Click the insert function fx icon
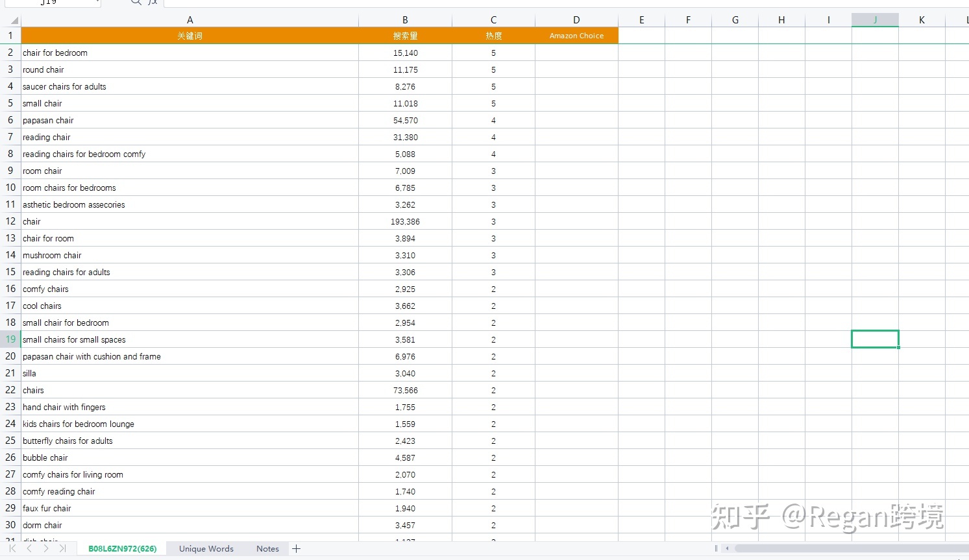969x560 pixels. [x=153, y=3]
